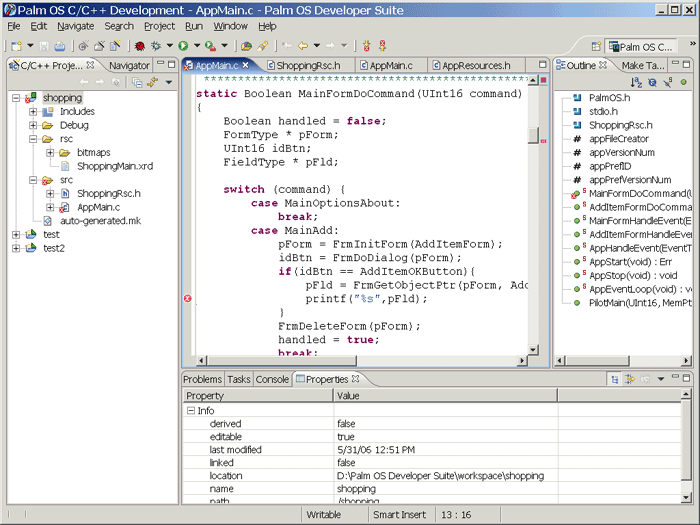Image resolution: width=700 pixels, height=525 pixels.
Task: Click the Next Annotation icon
Action: click(x=367, y=46)
